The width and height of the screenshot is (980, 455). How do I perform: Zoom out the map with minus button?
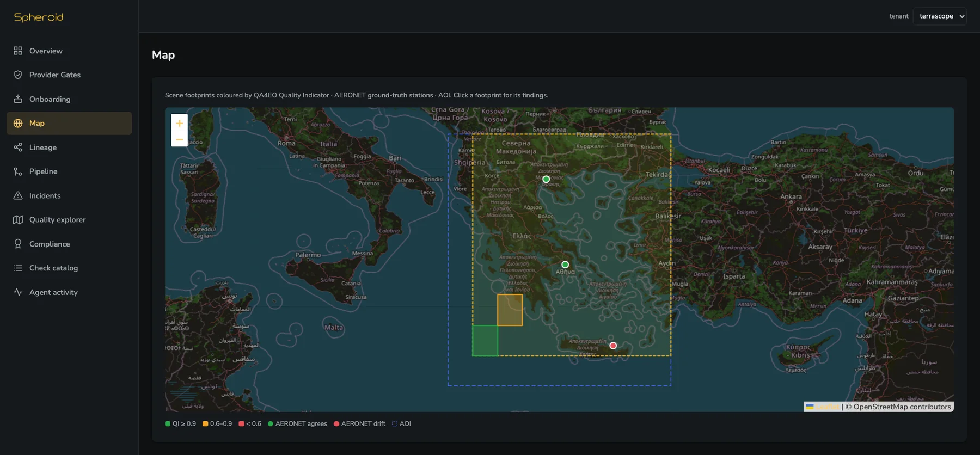[179, 139]
